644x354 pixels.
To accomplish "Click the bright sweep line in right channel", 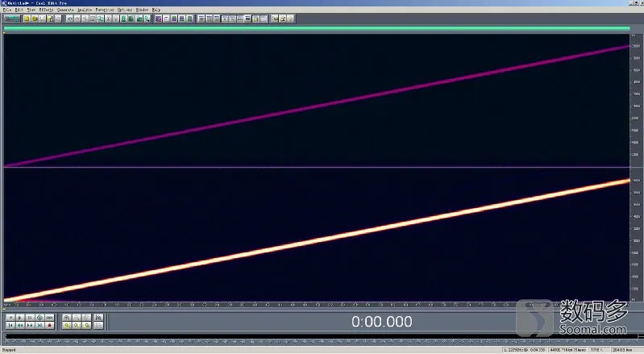I will click(317, 240).
